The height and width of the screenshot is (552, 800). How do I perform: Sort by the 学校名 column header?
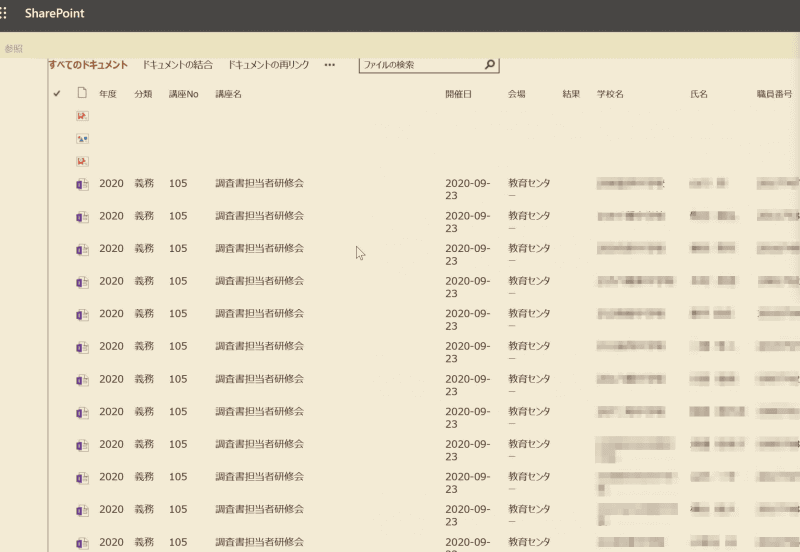pos(610,94)
